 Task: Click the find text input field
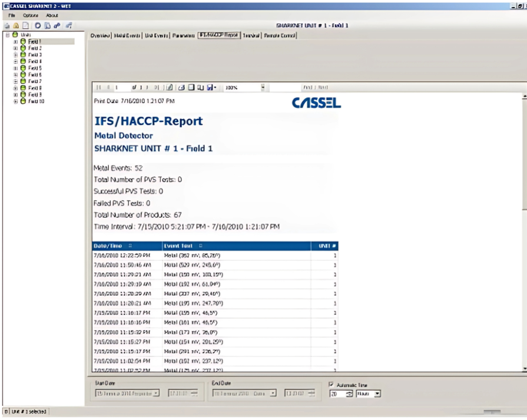pos(285,87)
